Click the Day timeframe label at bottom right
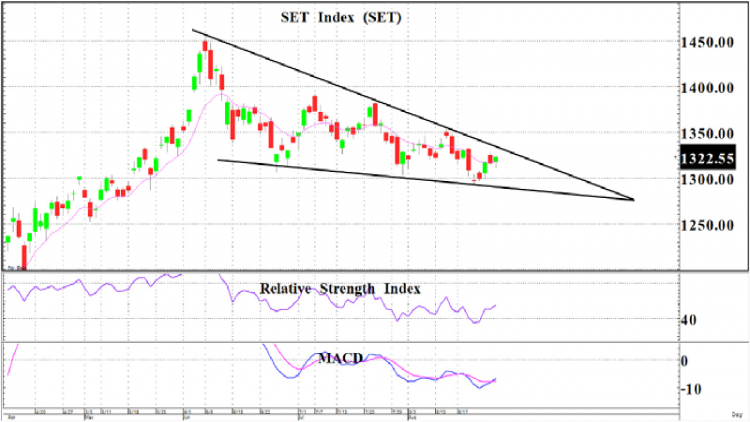 (x=737, y=414)
